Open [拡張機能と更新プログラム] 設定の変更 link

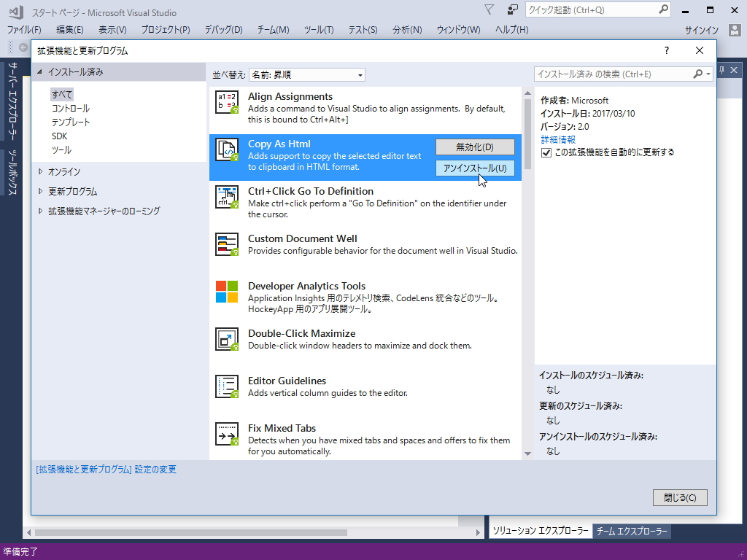point(107,469)
